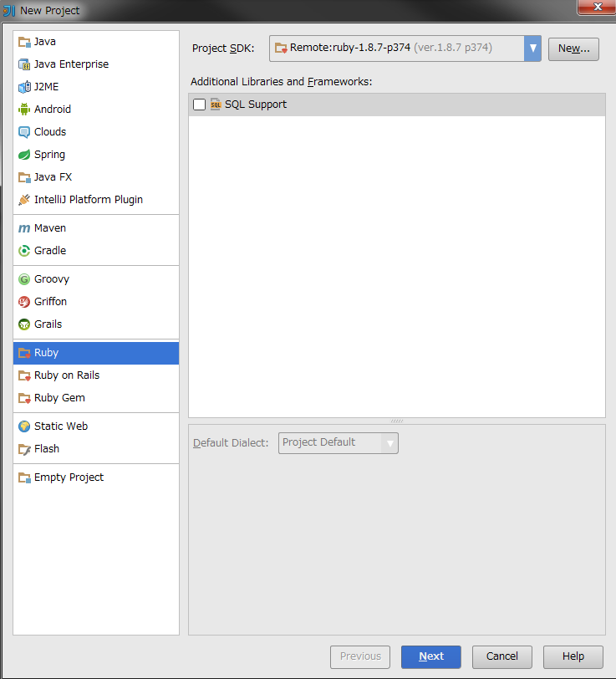Click the J2ME mobile icon
Viewport: 616px width, 679px height.
click(24, 87)
